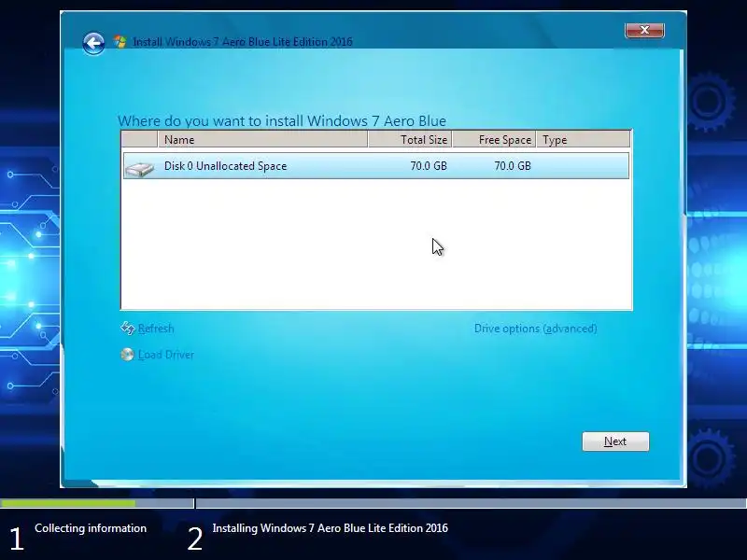Click the installer title text
The width and height of the screenshot is (747, 560).
click(x=243, y=42)
